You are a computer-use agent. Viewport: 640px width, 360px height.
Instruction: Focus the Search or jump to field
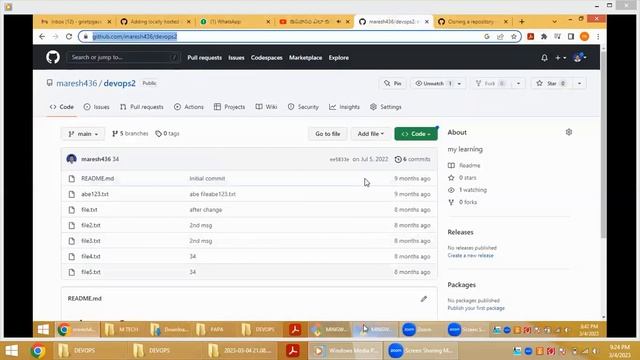pos(123,58)
